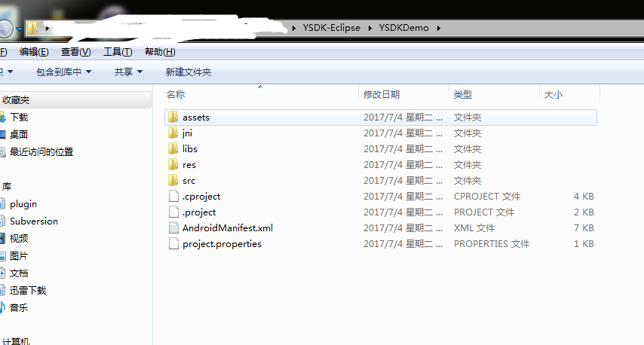Screen dimensions: 644x345
Task: Open the 共享 dropdown menu
Action: click(128, 72)
